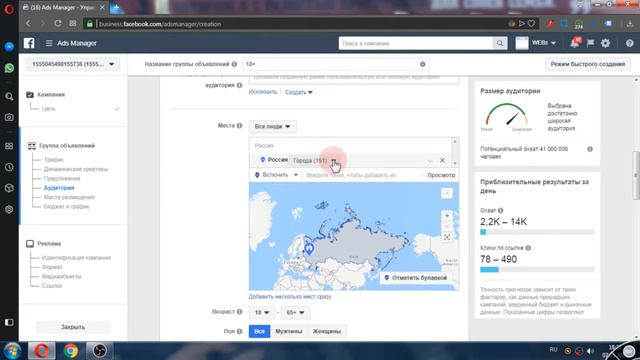Open history clock in Opera sidebar

click(x=9, y=167)
